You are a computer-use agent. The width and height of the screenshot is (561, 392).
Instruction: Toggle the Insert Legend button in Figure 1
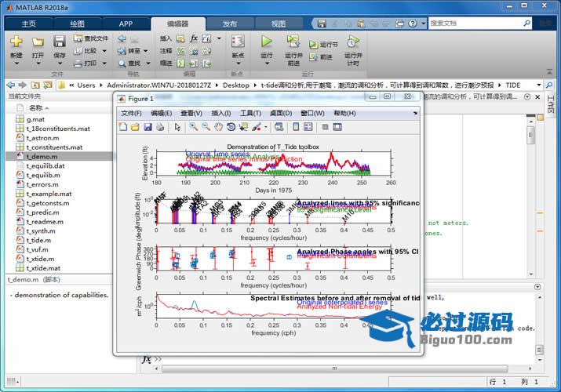(x=308, y=127)
